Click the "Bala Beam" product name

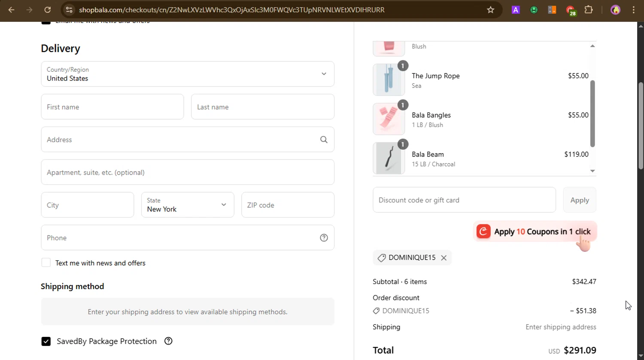[428, 154]
